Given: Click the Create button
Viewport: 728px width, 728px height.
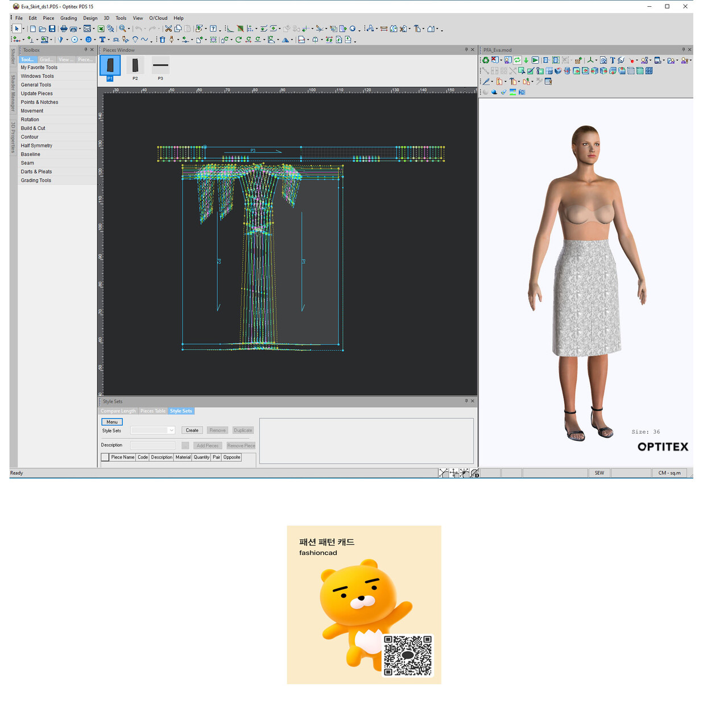Looking at the screenshot, I should click(192, 431).
